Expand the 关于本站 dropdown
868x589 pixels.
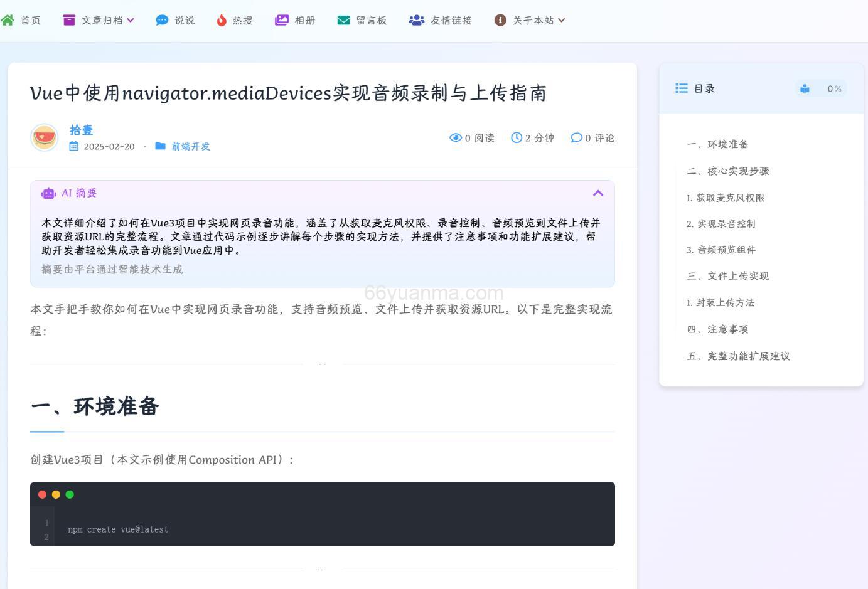click(529, 19)
